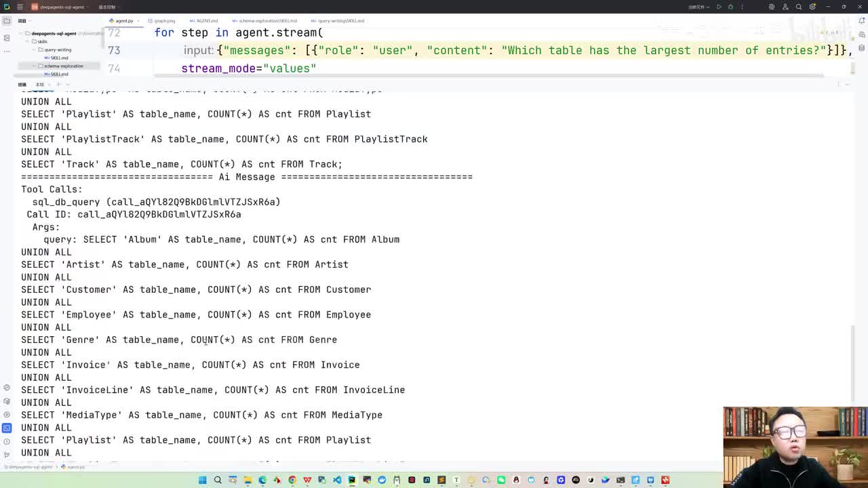Open the AI assistant spiral icon

(772, 7)
